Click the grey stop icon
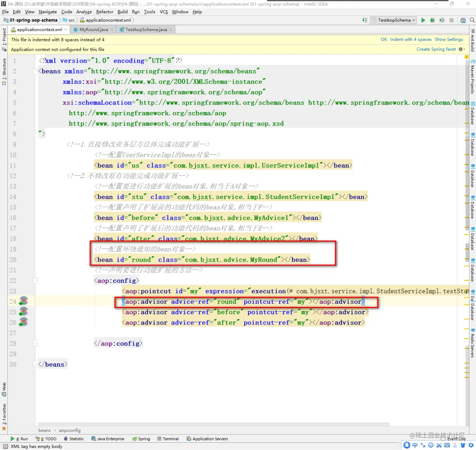 tap(452, 20)
